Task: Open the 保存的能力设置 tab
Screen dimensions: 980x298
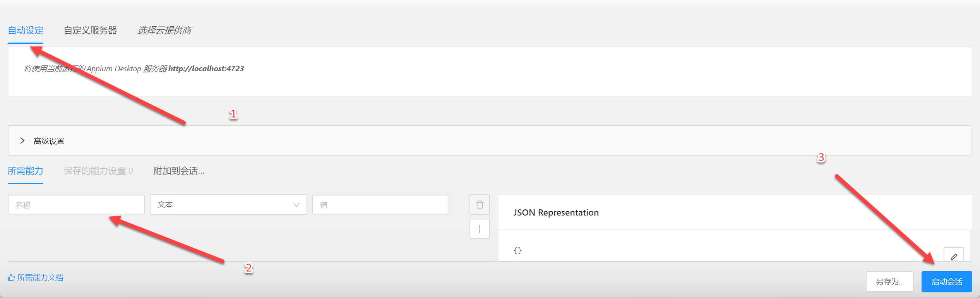Action: click(x=98, y=171)
